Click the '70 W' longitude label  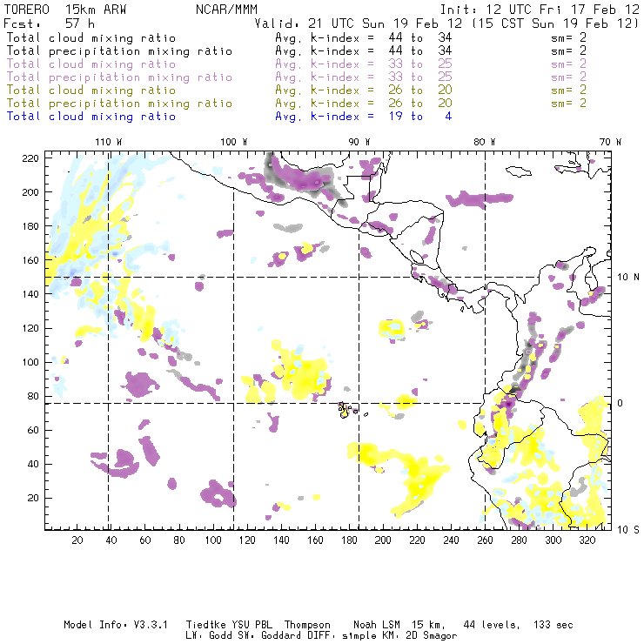click(610, 142)
